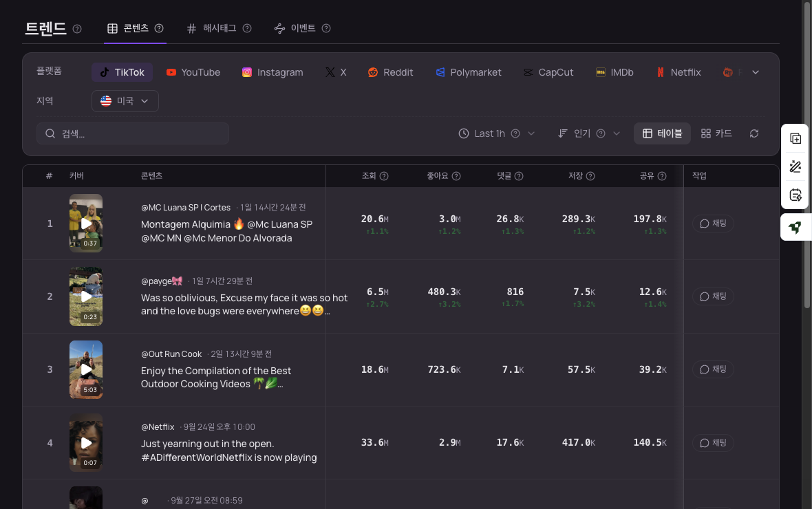Switch to the 해시태그 tab

point(219,28)
